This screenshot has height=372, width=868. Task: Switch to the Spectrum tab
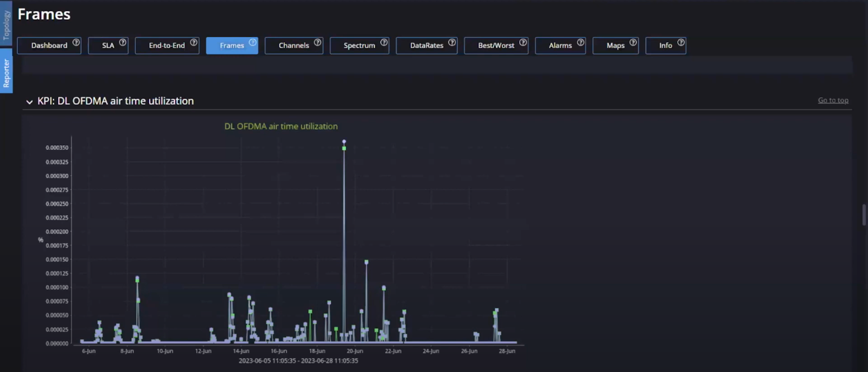[x=359, y=46]
